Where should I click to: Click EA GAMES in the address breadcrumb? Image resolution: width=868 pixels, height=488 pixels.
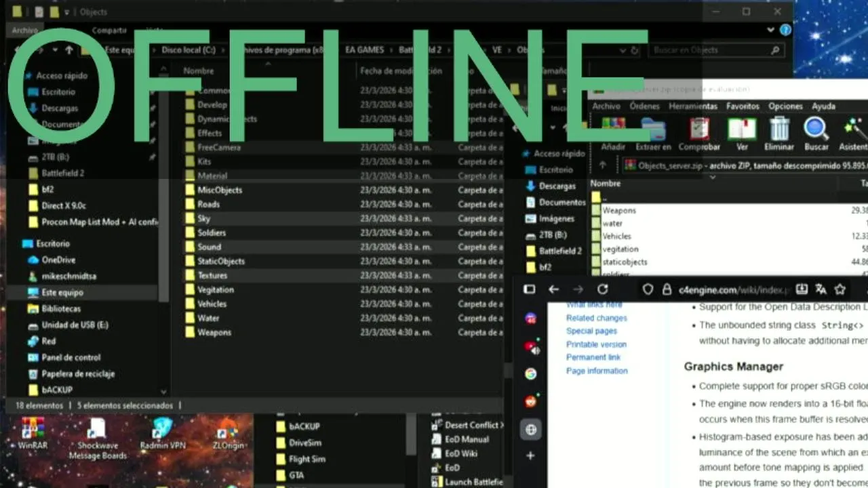[x=364, y=50]
